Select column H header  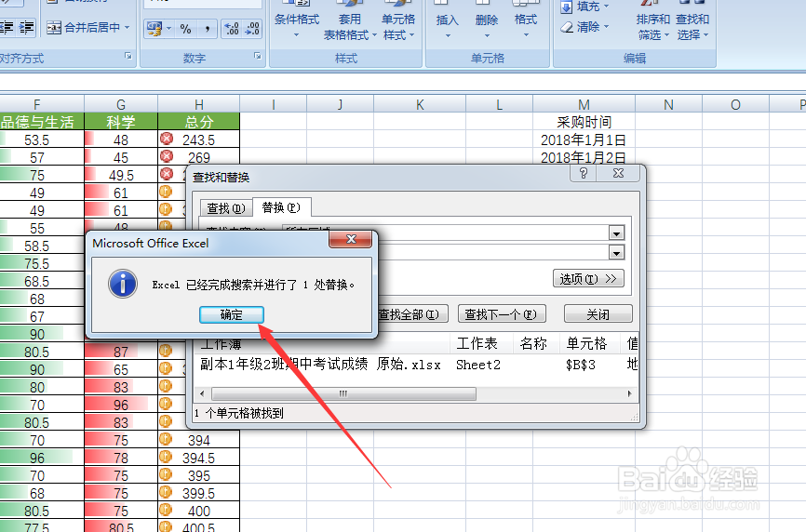pos(199,105)
